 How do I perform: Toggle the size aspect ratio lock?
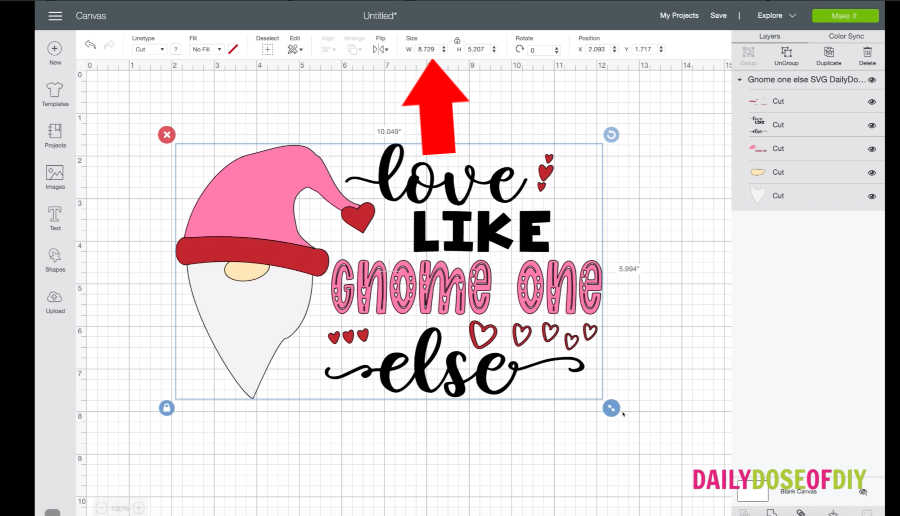pyautogui.click(x=457, y=39)
